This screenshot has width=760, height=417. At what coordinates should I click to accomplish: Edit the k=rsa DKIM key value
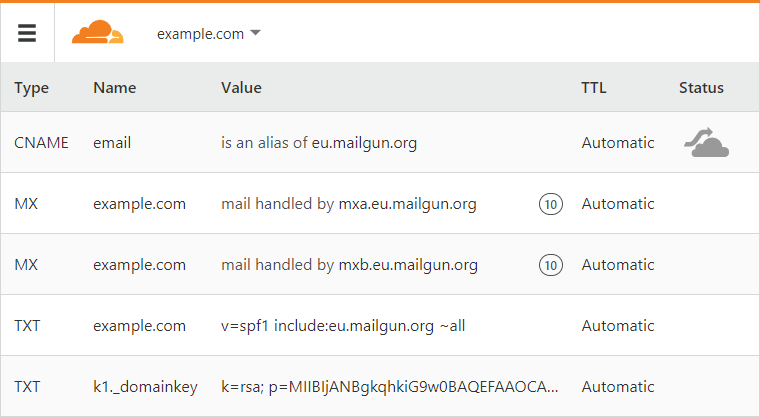[390, 387]
